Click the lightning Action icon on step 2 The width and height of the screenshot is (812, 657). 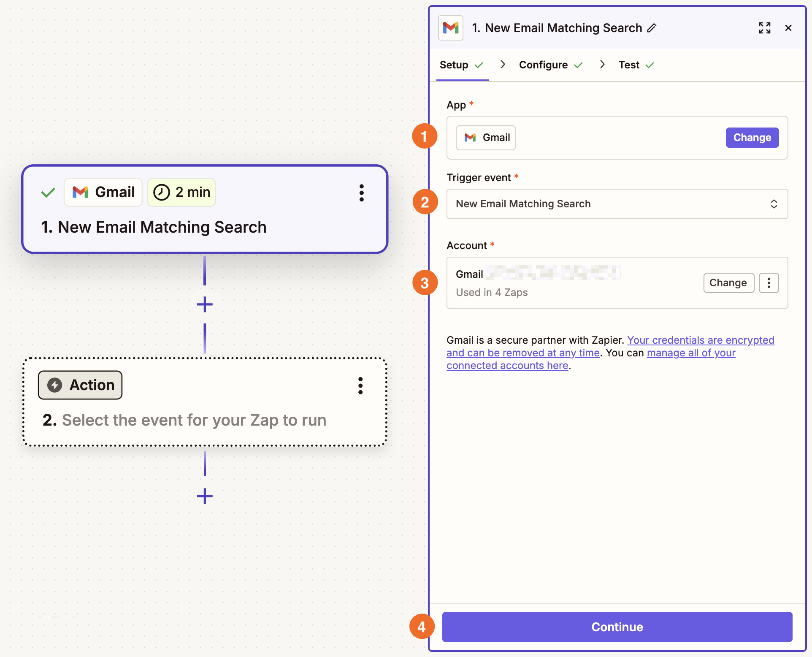click(55, 385)
